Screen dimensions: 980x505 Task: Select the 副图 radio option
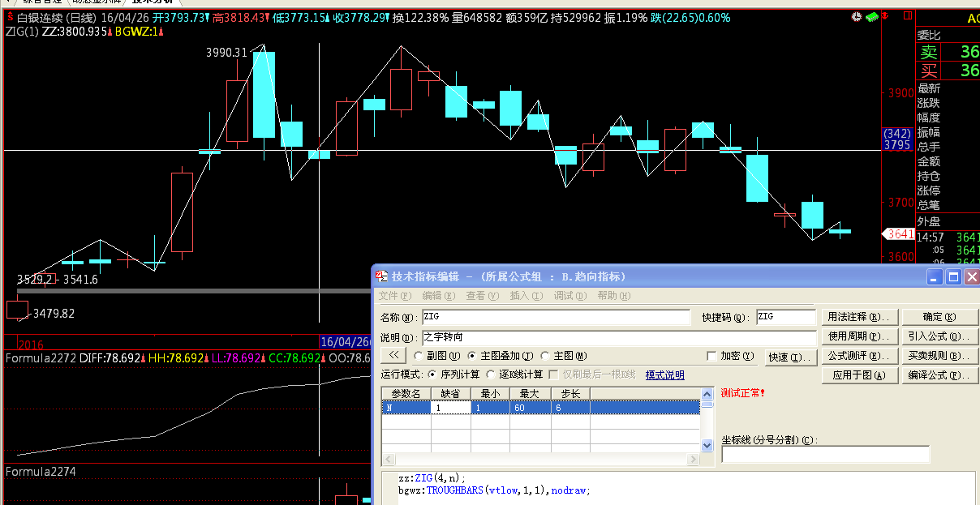(x=437, y=355)
